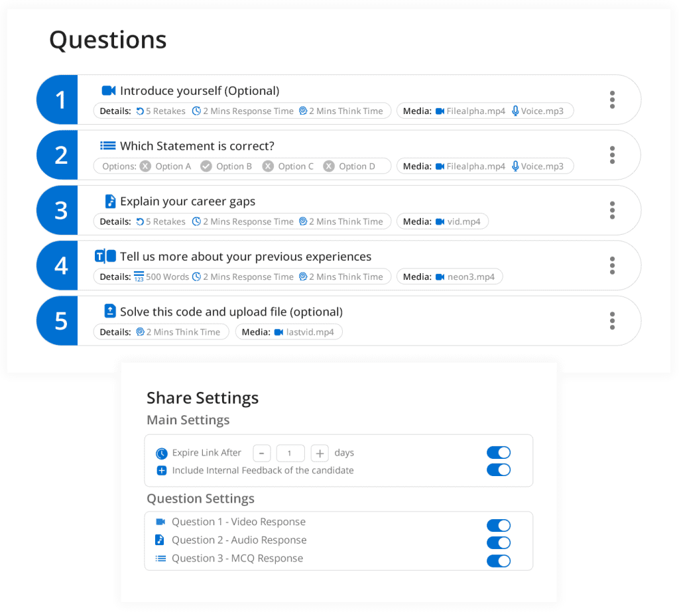
Task: Click the microphone icon next to Voice.mp3 in question 1
Action: point(515,111)
